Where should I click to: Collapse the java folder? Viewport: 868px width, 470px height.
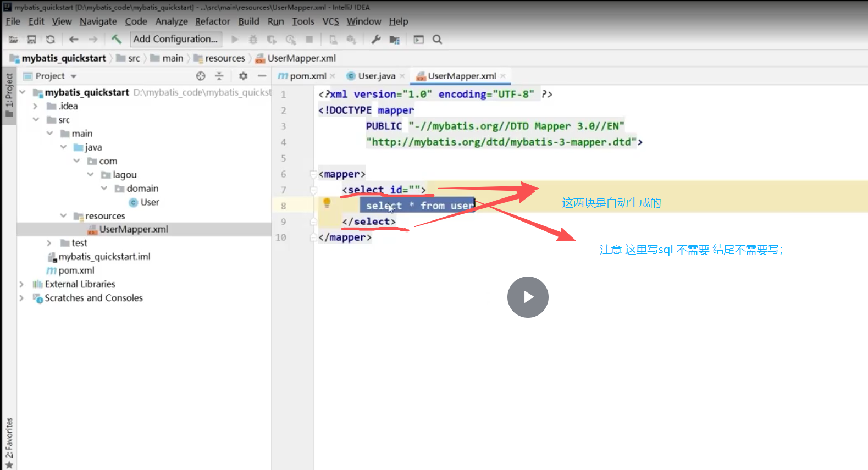pyautogui.click(x=63, y=147)
